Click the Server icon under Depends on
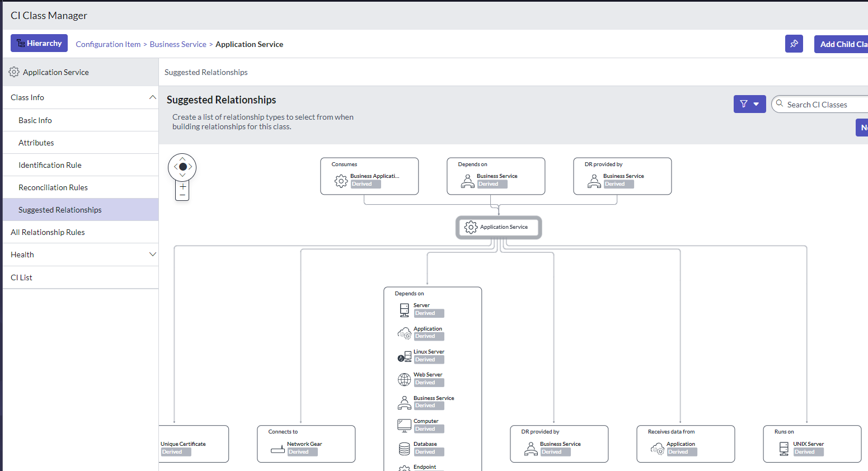This screenshot has height=471, width=868. click(x=404, y=309)
